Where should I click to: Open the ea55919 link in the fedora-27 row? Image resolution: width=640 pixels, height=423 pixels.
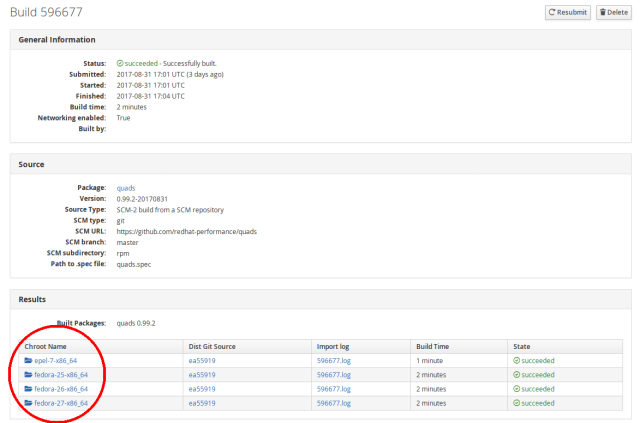(202, 403)
